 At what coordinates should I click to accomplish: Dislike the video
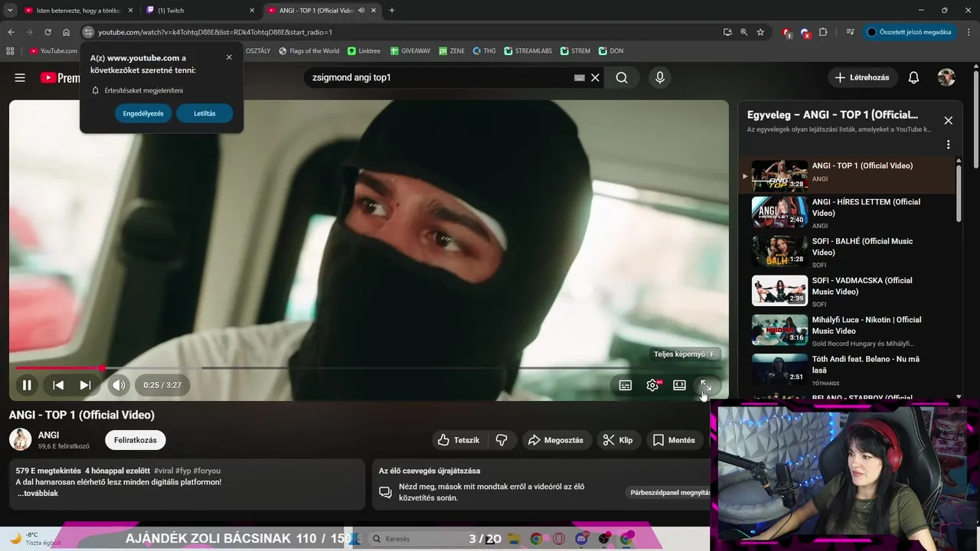coord(502,440)
